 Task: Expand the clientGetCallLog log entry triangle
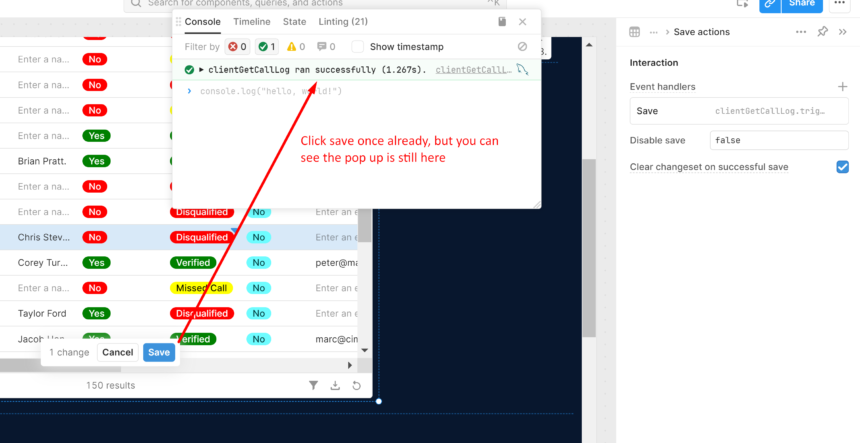point(201,70)
